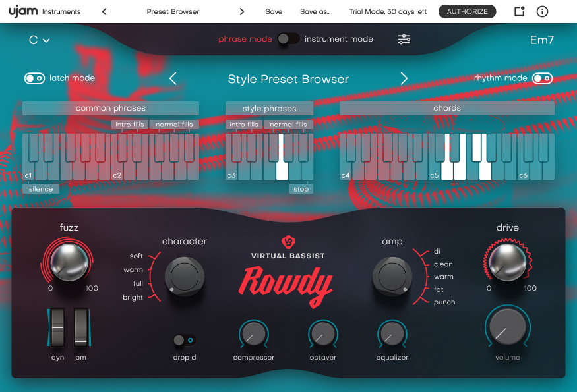Select the soft character setting
This screenshot has height=392, width=577.
pyautogui.click(x=136, y=256)
